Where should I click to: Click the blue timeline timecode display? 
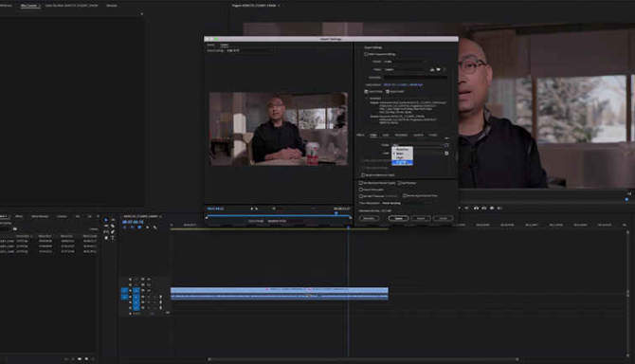133,223
